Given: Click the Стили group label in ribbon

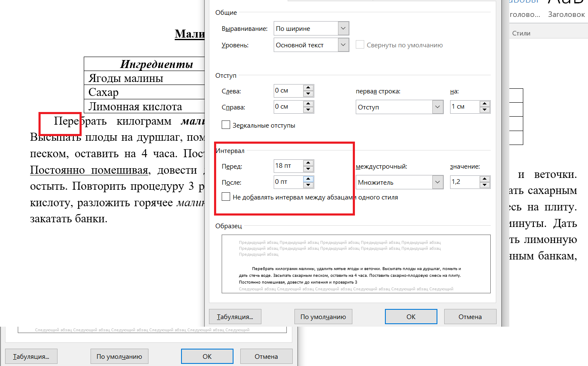Looking at the screenshot, I should pos(521,33).
